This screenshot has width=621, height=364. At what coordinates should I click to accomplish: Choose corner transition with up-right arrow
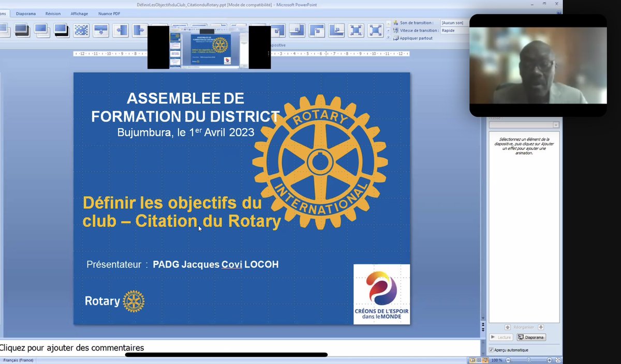336,31
